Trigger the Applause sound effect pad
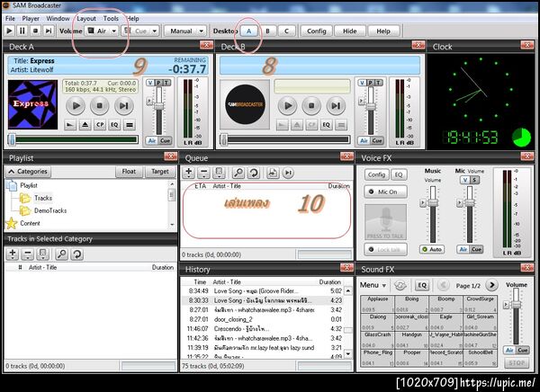Viewport: 540px width, 392px height. [x=377, y=304]
